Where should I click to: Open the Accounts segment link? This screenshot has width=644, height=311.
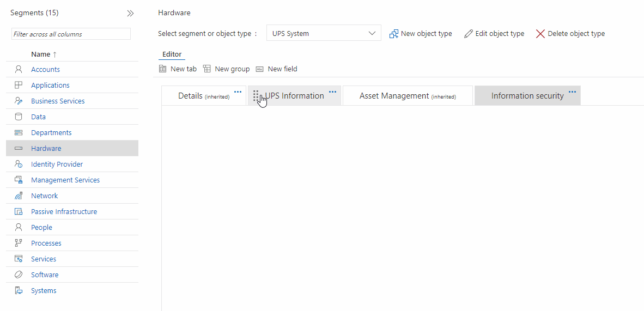(x=46, y=69)
